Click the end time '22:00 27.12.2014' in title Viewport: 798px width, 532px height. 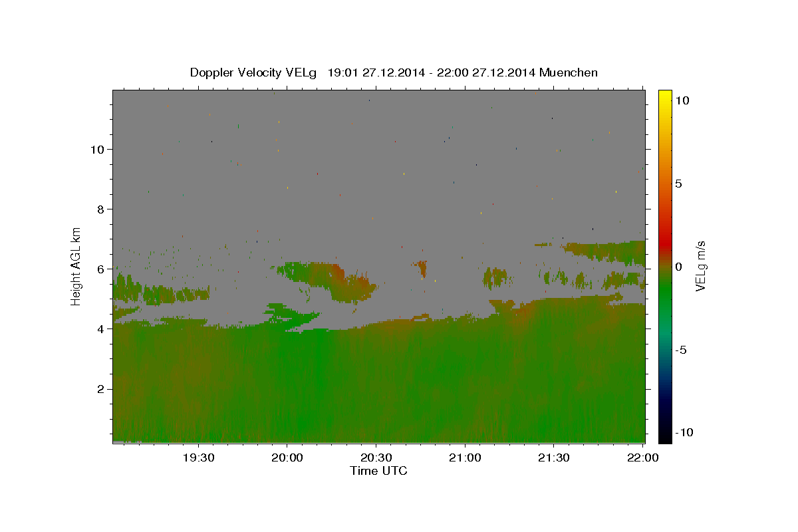(486, 72)
